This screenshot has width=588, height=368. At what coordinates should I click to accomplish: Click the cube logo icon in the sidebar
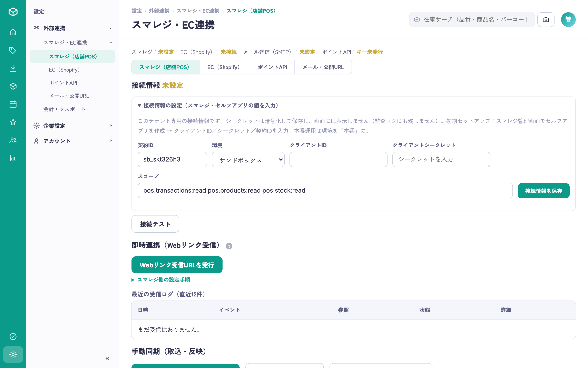13,12
